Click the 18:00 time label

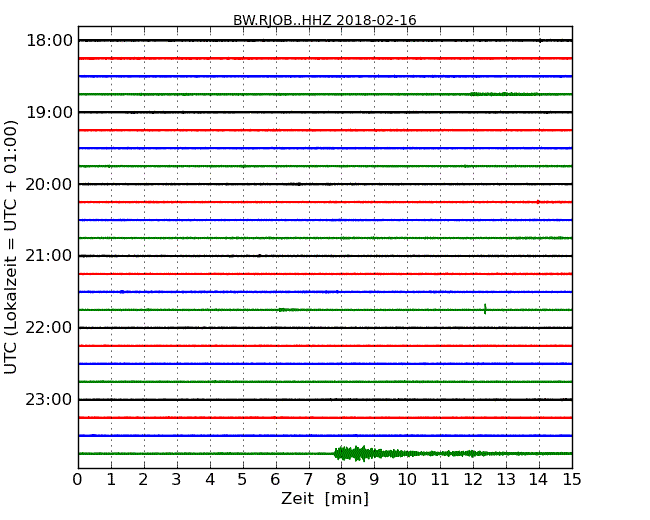[x=49, y=41]
